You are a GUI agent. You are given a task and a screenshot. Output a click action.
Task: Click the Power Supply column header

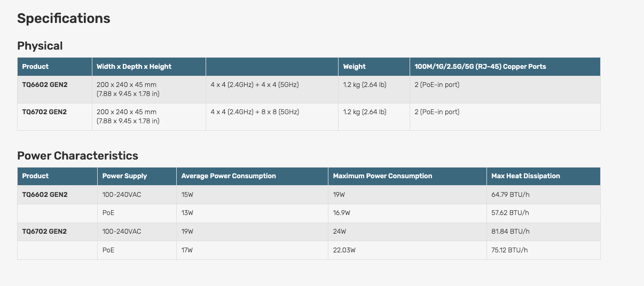click(x=124, y=176)
